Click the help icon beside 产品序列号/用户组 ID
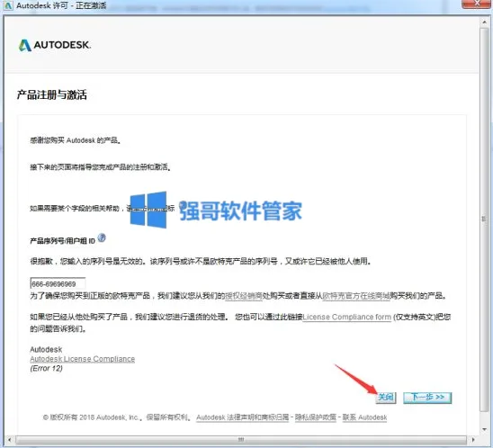This screenshot has height=448, width=493. click(x=102, y=238)
